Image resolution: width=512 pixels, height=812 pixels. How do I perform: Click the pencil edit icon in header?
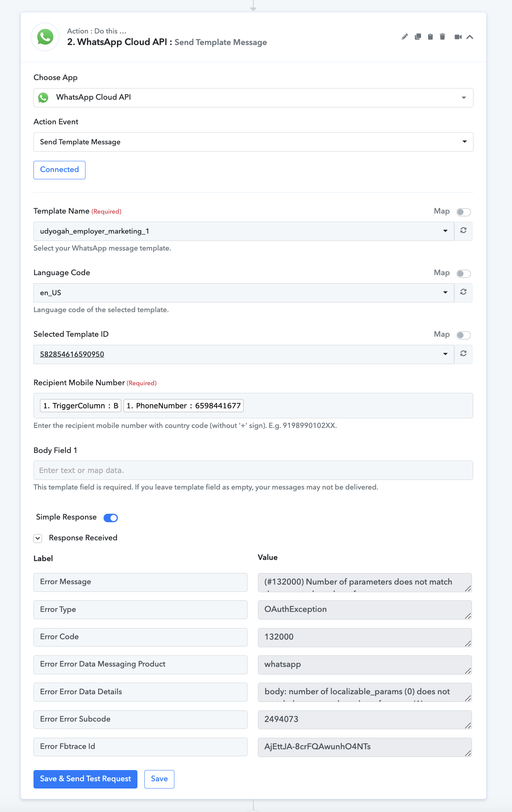pos(405,37)
